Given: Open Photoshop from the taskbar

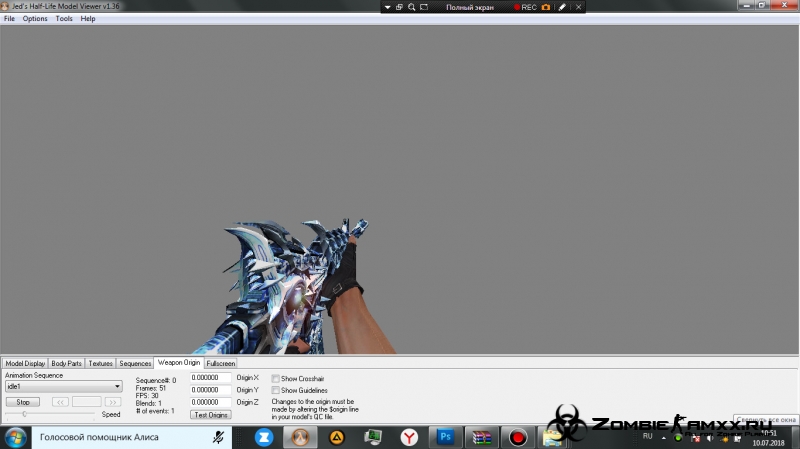Looking at the screenshot, I should point(445,437).
